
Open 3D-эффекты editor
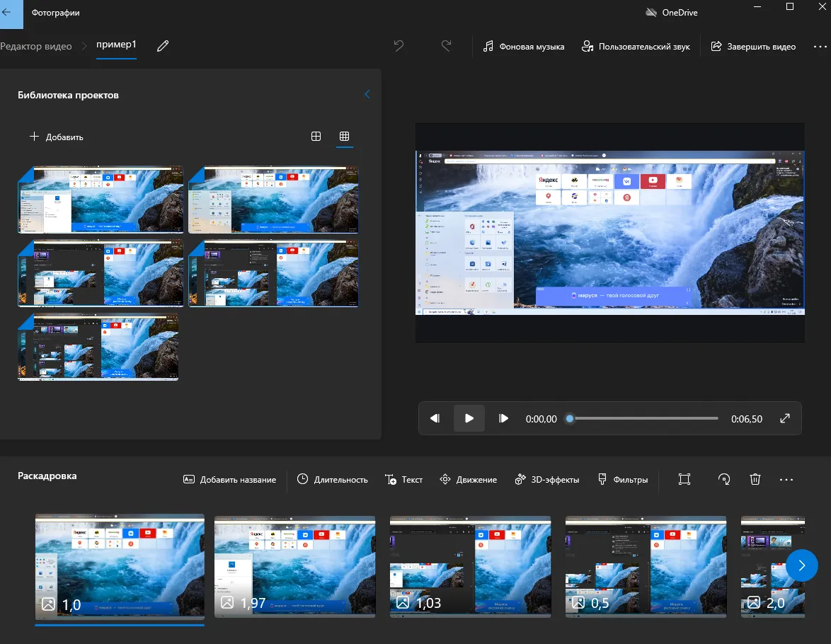click(547, 479)
